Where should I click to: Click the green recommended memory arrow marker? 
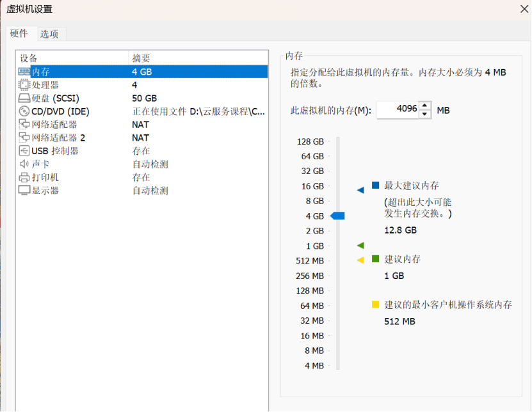coord(360,245)
